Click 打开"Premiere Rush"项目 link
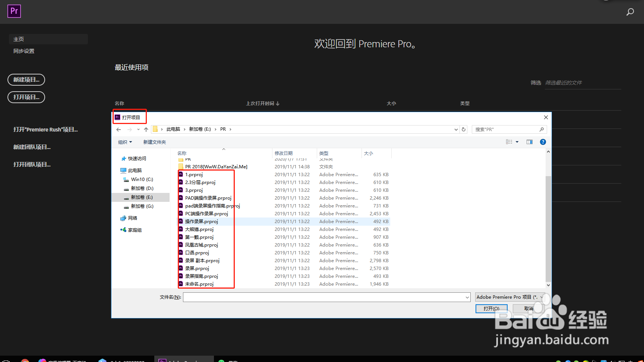The image size is (644, 362). (45, 130)
